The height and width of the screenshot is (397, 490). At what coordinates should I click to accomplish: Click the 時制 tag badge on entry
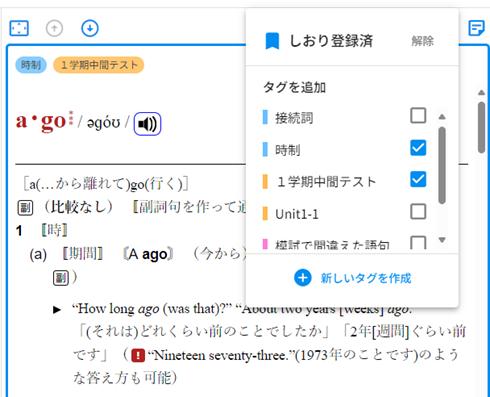pos(31,65)
